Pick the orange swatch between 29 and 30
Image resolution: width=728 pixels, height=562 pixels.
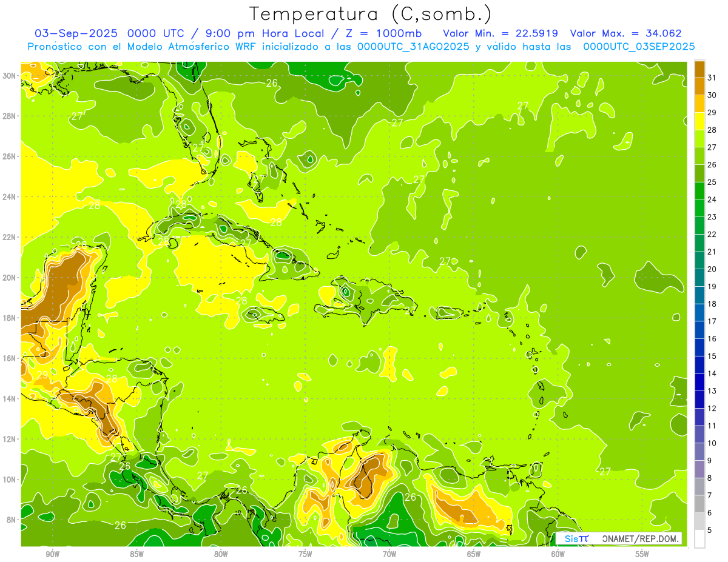[x=699, y=104]
